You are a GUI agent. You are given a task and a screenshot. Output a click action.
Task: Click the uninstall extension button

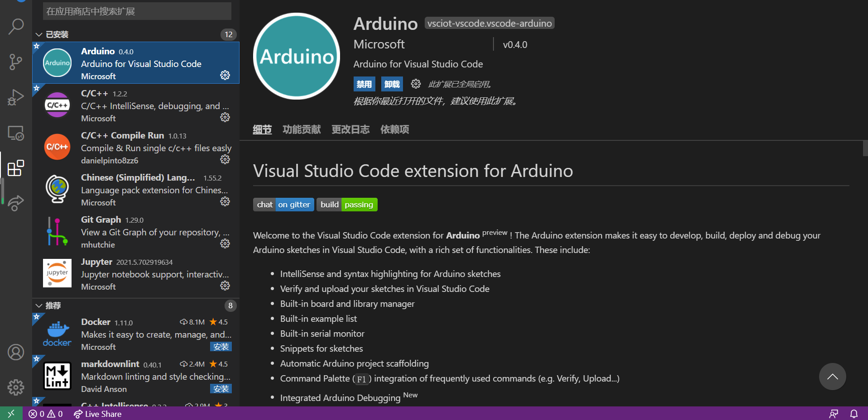[392, 84]
